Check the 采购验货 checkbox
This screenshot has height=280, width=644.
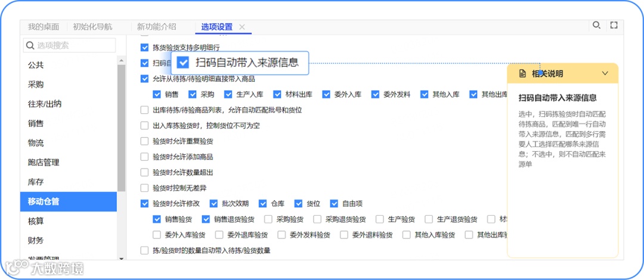268,219
